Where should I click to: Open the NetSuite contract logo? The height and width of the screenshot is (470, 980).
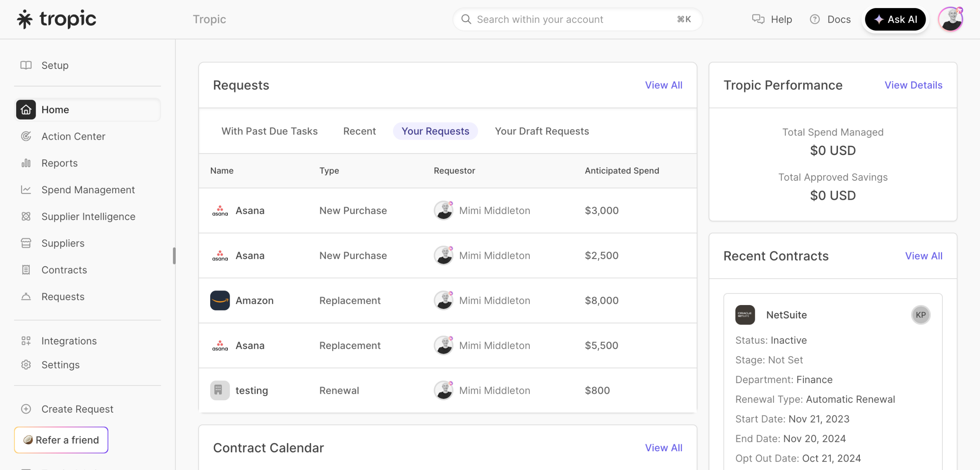(745, 315)
